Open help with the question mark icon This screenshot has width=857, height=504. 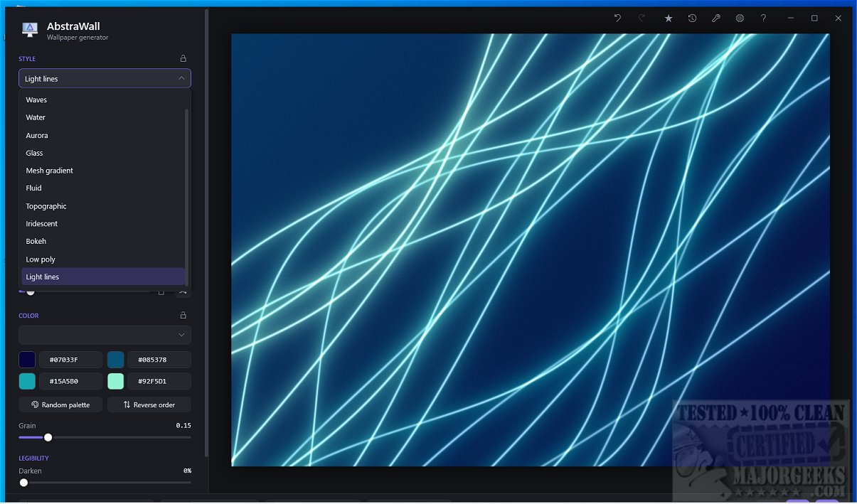click(763, 18)
